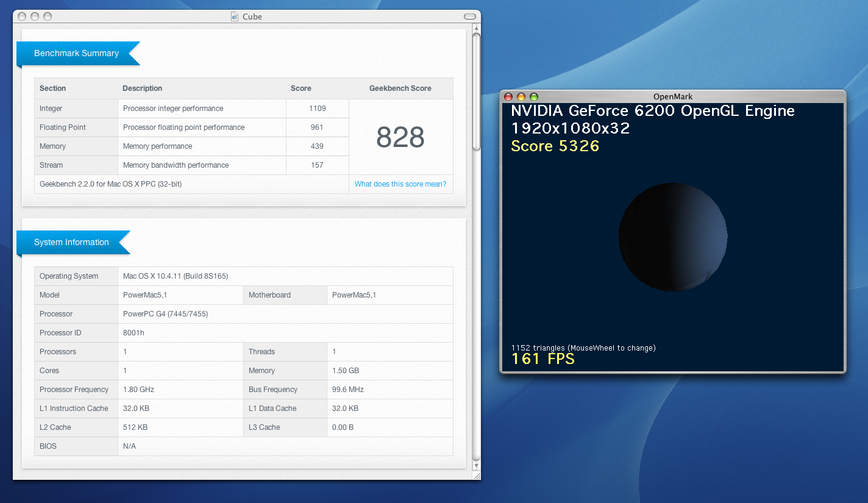Screen dimensions: 868x503
Task: Click the resize grip of the Cube window
Action: [x=477, y=476]
